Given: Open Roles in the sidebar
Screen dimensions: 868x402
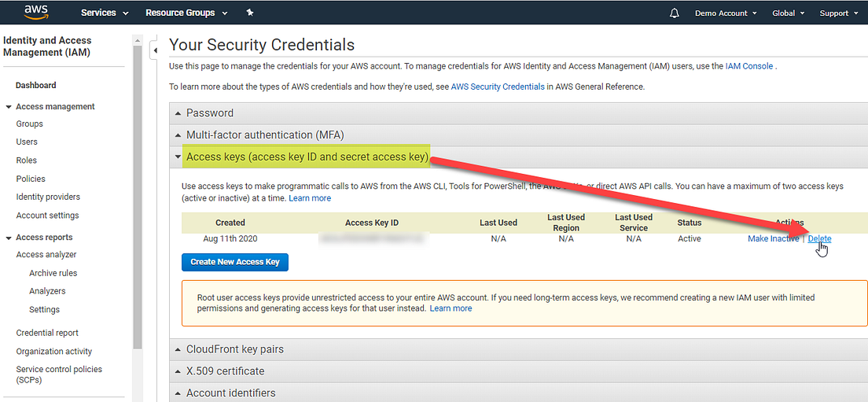Looking at the screenshot, I should (26, 160).
